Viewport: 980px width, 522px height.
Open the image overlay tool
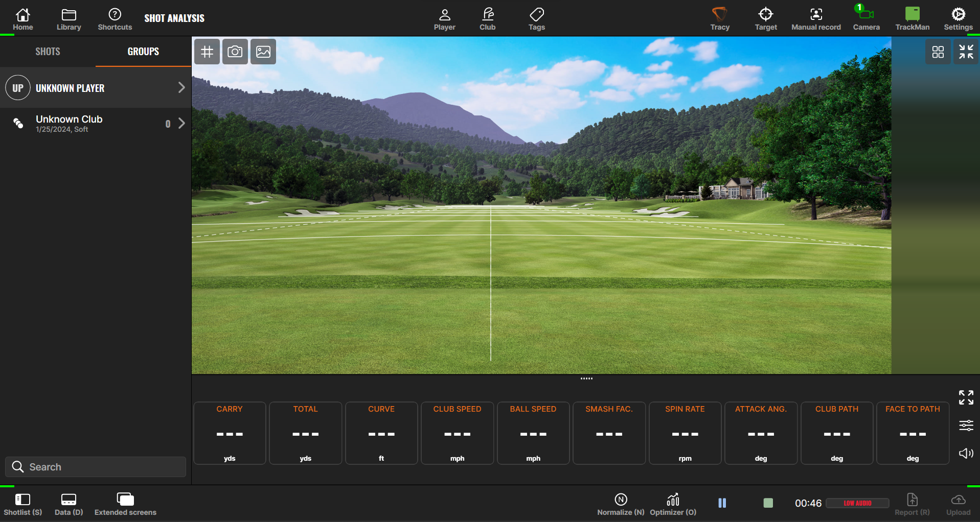(x=263, y=51)
